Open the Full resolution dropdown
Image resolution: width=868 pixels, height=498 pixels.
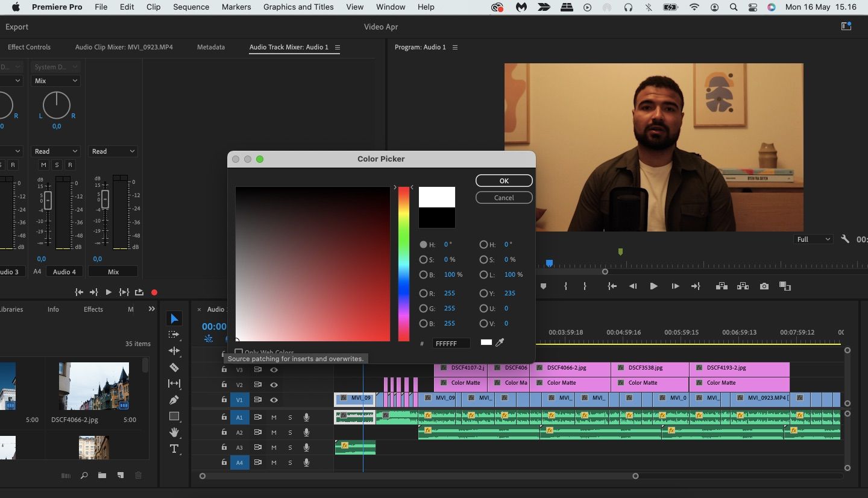(813, 239)
